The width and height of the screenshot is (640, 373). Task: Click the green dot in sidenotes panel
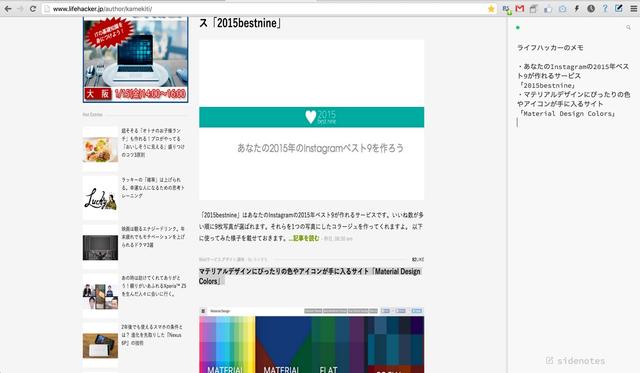coord(518,28)
